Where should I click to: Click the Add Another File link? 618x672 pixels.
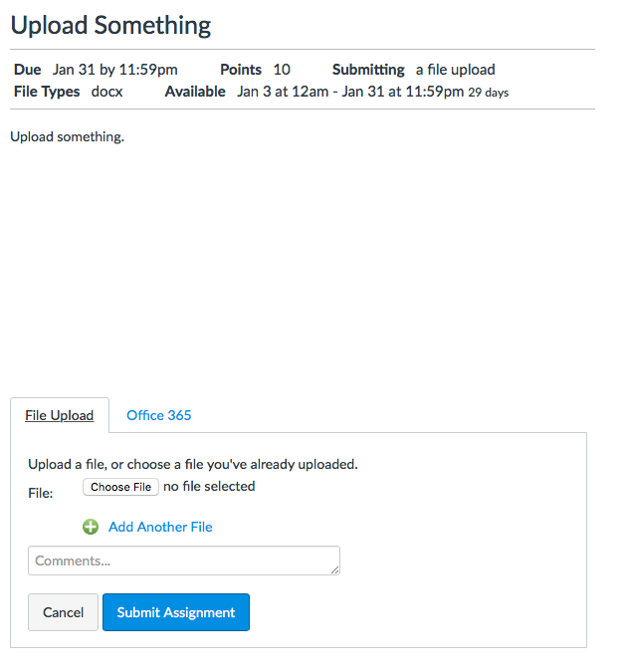[x=160, y=527]
